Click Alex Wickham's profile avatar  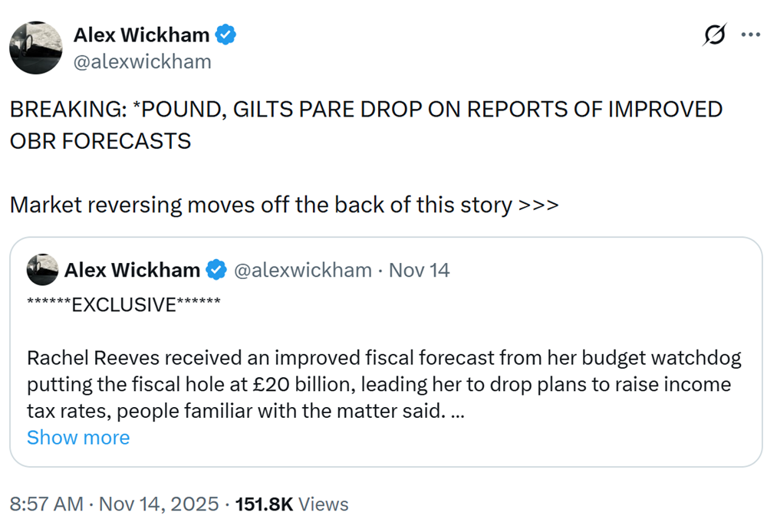35,48
